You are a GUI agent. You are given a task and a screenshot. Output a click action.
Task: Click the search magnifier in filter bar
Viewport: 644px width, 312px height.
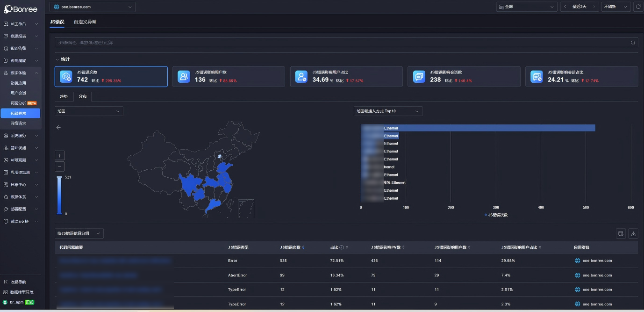(633, 43)
